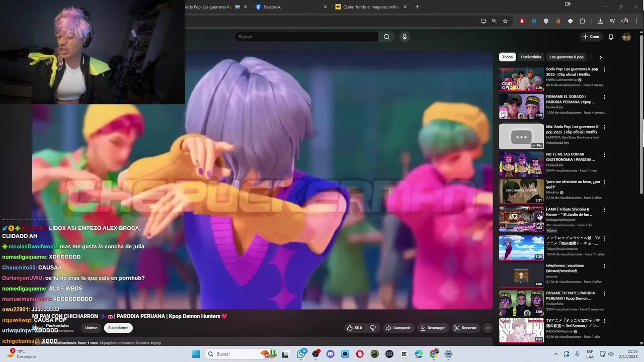Open CapCut from the taskbar
The height and width of the screenshot is (362, 644).
point(404,354)
